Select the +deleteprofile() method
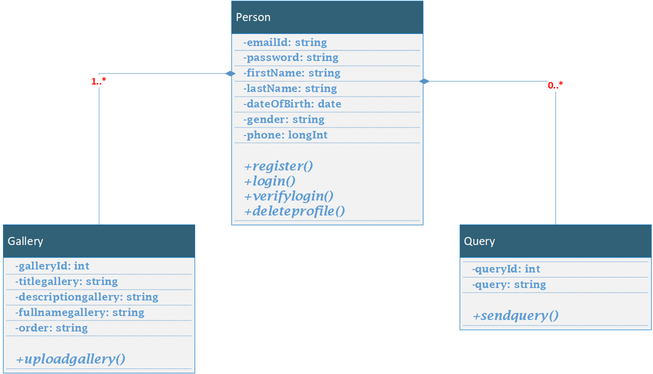This screenshot has width=653, height=374. click(295, 211)
